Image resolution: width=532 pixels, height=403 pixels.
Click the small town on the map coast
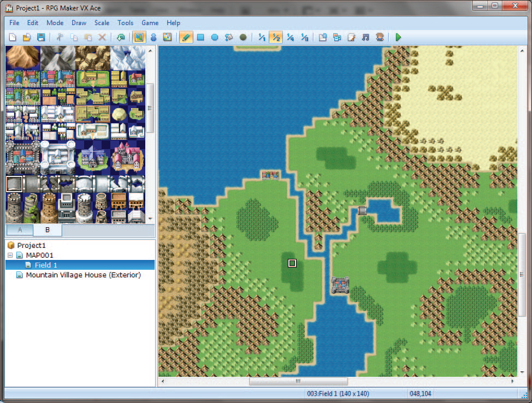tap(270, 175)
